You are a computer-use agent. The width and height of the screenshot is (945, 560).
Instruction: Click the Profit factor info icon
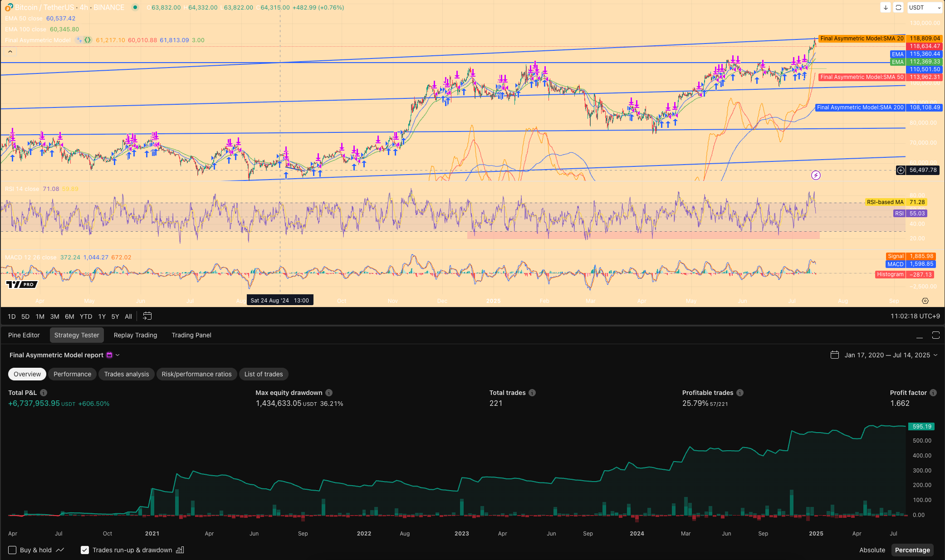(933, 393)
